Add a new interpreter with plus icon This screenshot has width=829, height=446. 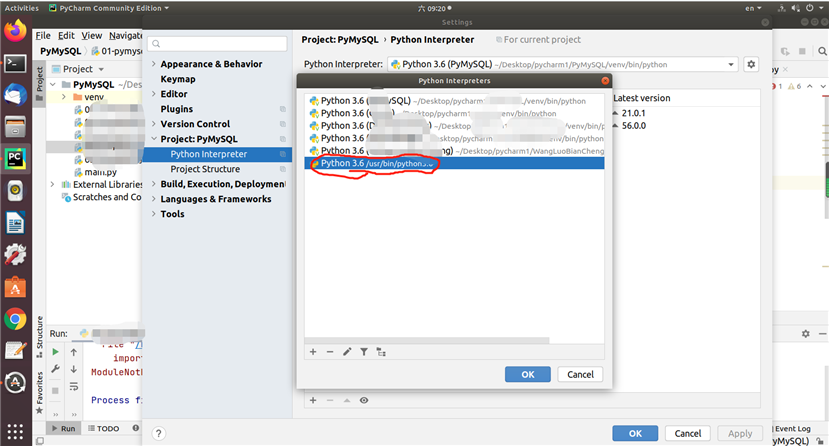point(313,352)
